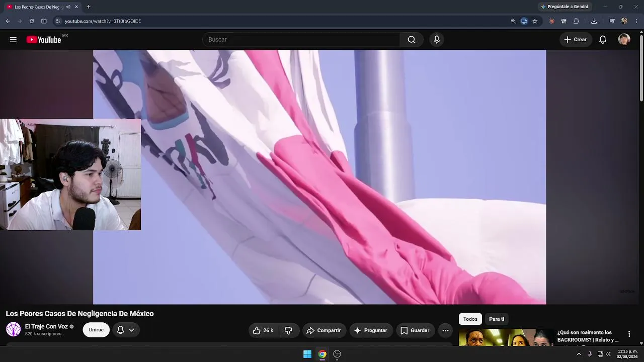
Task: Show hidden system tray icons
Action: [579, 354]
